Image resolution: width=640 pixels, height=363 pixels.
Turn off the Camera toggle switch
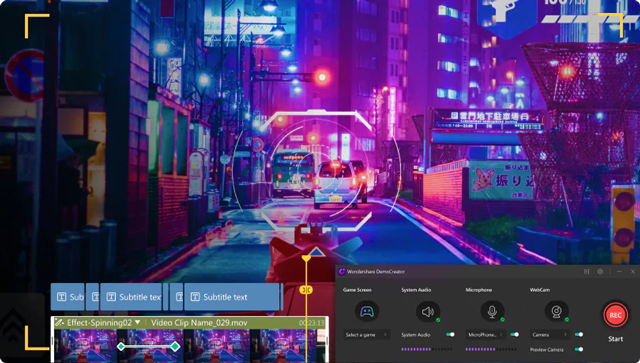579,334
